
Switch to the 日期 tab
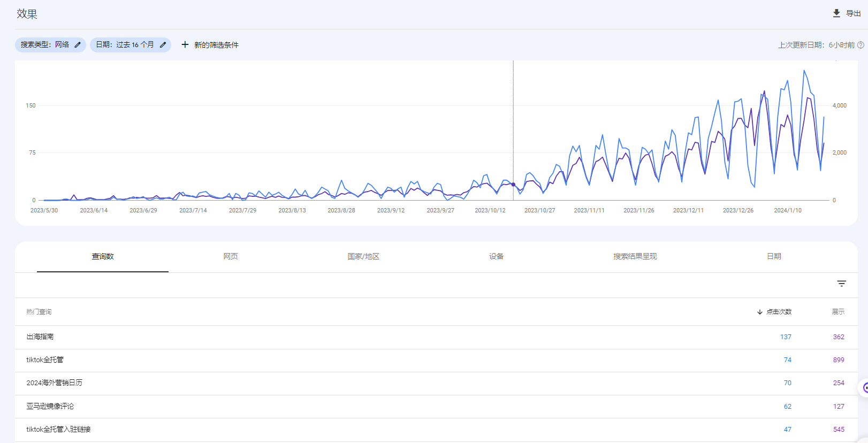pos(774,257)
